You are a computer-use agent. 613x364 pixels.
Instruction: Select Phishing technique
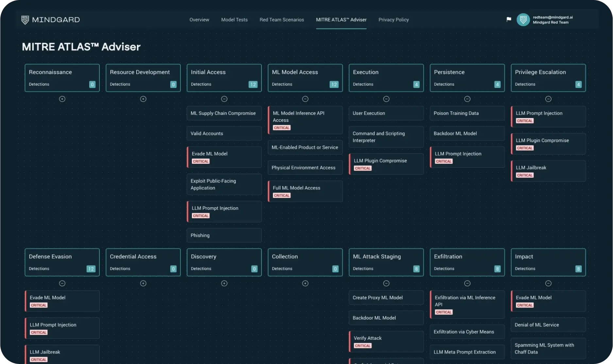(224, 235)
